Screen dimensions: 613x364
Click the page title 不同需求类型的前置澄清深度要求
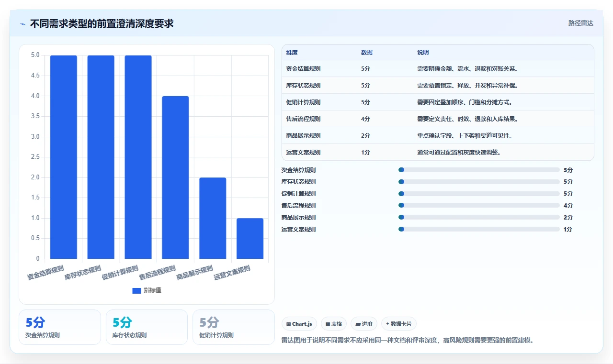(x=102, y=23)
